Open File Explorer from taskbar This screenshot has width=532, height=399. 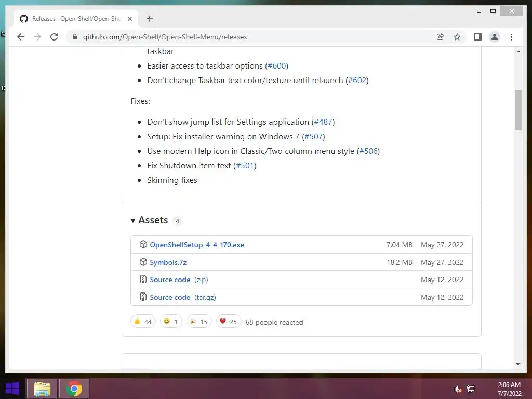coord(42,389)
